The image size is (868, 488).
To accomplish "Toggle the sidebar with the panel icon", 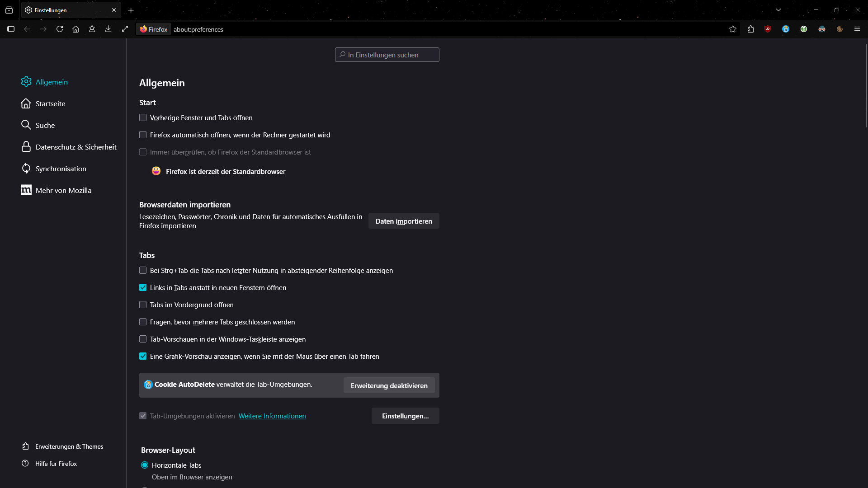I will pos(11,29).
